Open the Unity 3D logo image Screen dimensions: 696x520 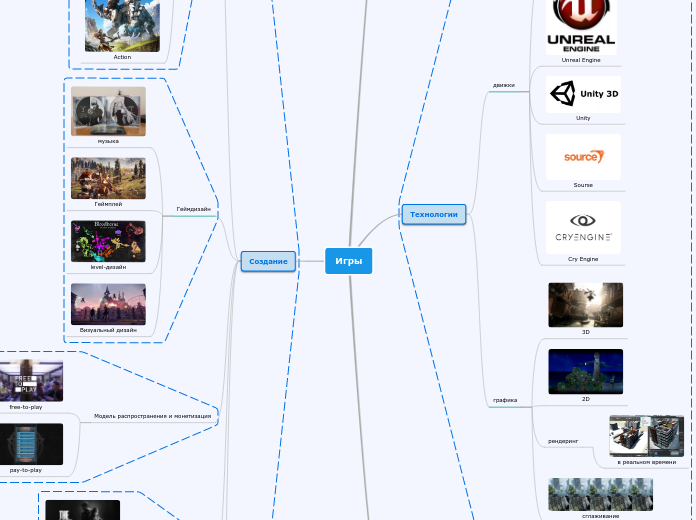pos(583,94)
